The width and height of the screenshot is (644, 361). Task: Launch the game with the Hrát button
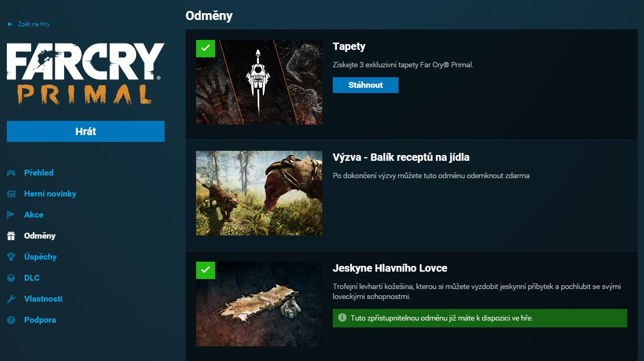point(86,131)
